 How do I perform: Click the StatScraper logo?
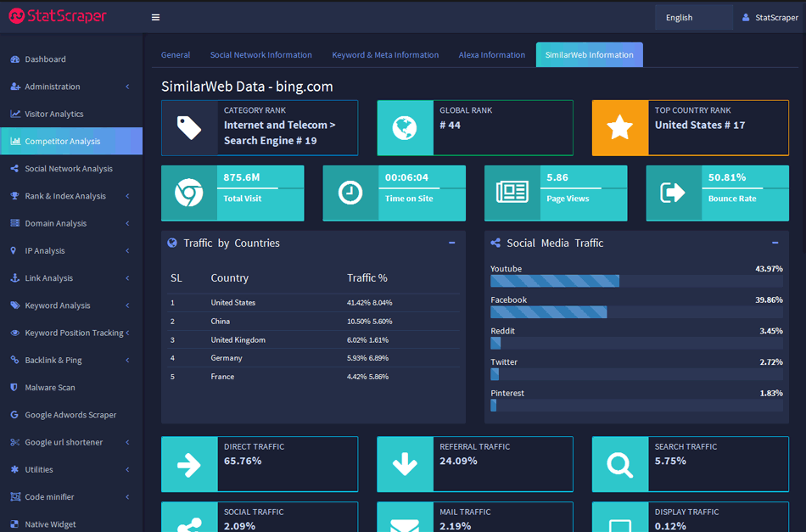tap(58, 16)
